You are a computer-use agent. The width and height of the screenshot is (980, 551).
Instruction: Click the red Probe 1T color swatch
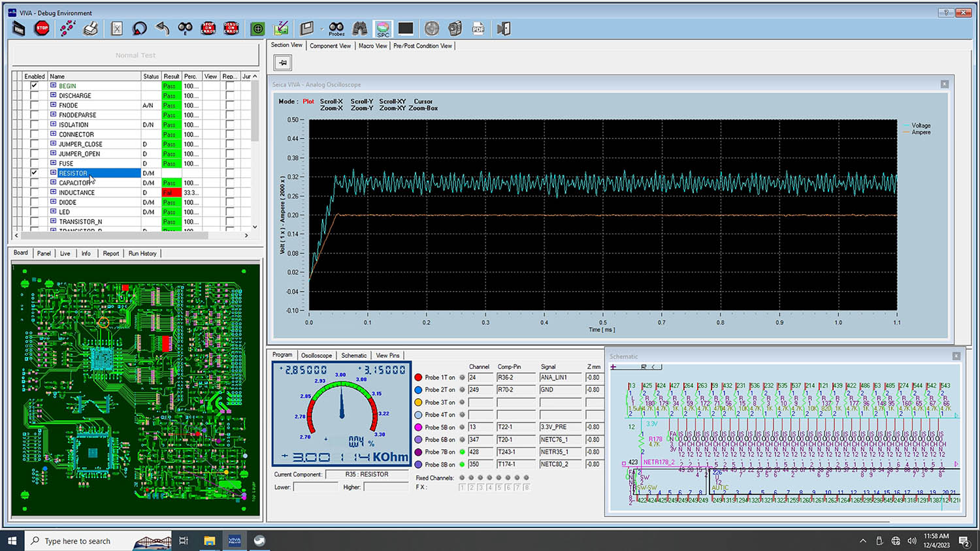(x=418, y=377)
